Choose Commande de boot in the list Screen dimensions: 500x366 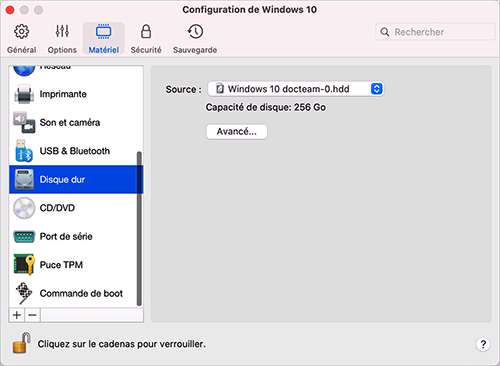76,293
